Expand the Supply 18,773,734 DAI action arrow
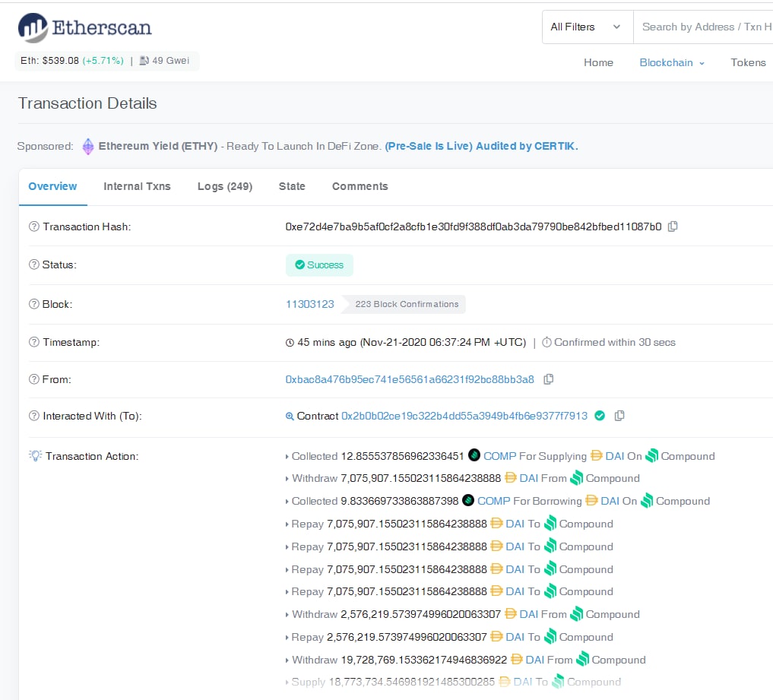This screenshot has width=773, height=700. [x=287, y=683]
